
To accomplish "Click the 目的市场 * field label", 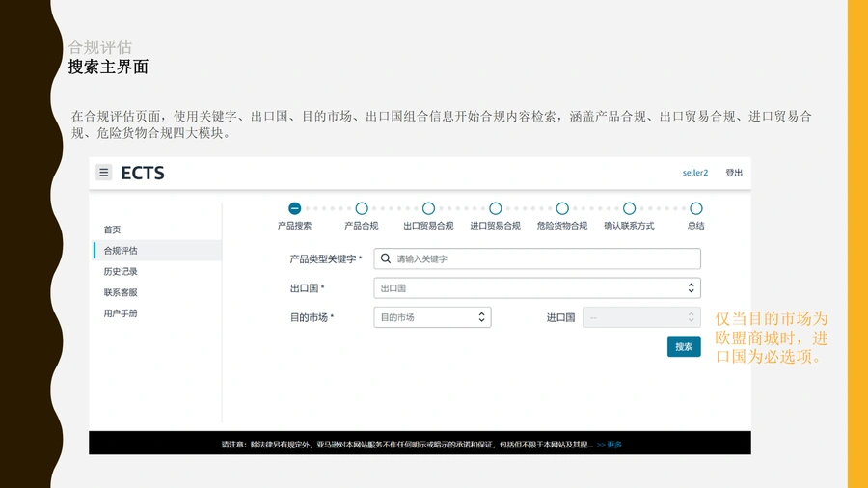I will click(x=312, y=317).
